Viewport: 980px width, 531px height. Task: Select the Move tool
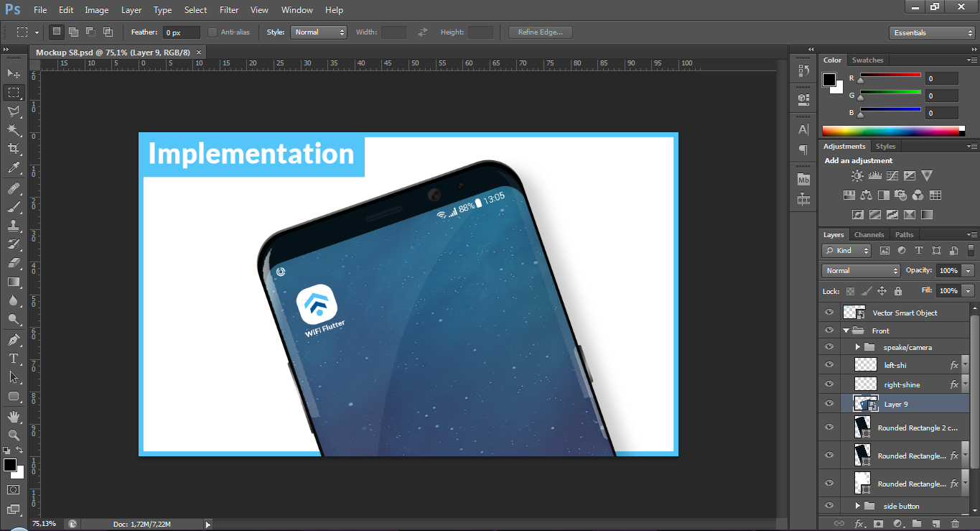(x=14, y=73)
